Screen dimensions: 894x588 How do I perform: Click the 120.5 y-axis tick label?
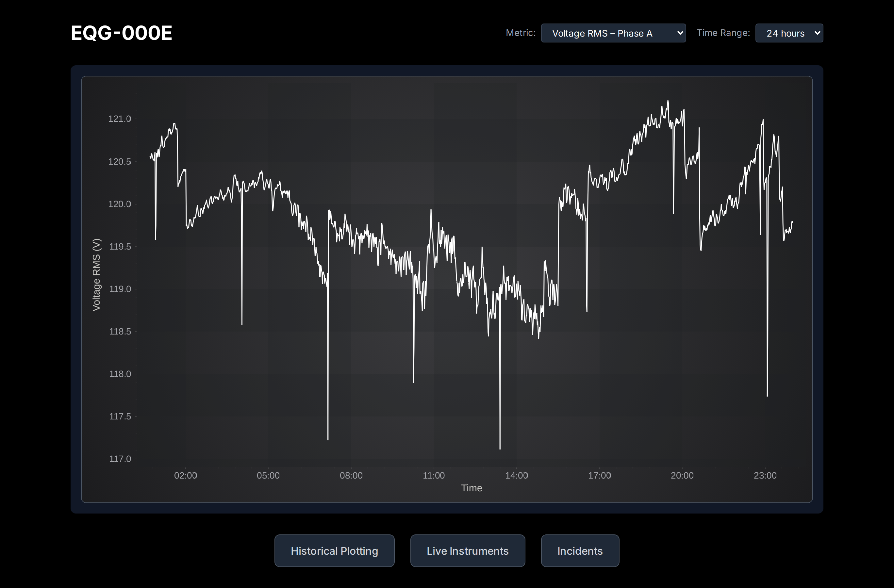pyautogui.click(x=120, y=161)
